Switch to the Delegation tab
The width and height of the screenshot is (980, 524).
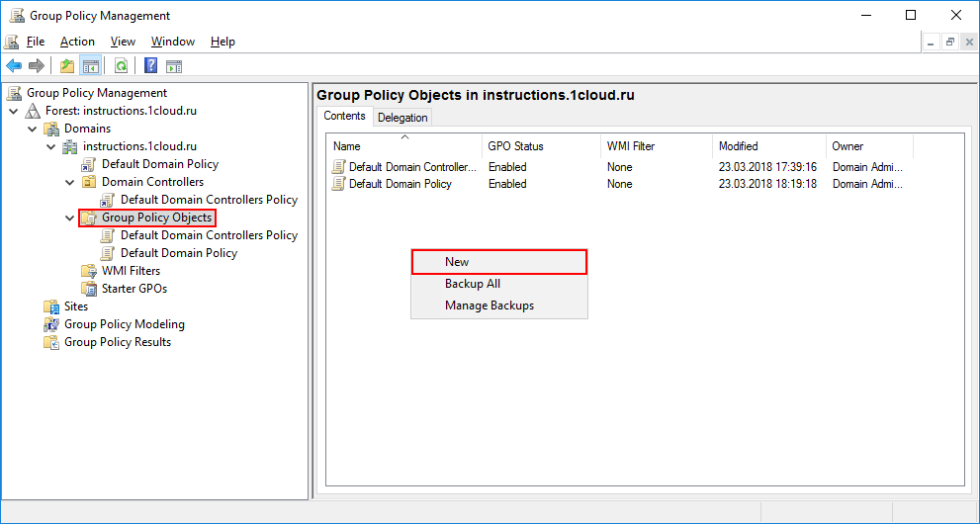pyautogui.click(x=402, y=118)
